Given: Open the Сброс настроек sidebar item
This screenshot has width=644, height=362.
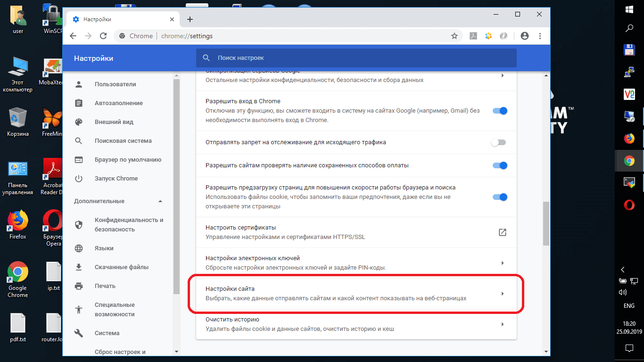Looking at the screenshot, I should click(x=120, y=352).
